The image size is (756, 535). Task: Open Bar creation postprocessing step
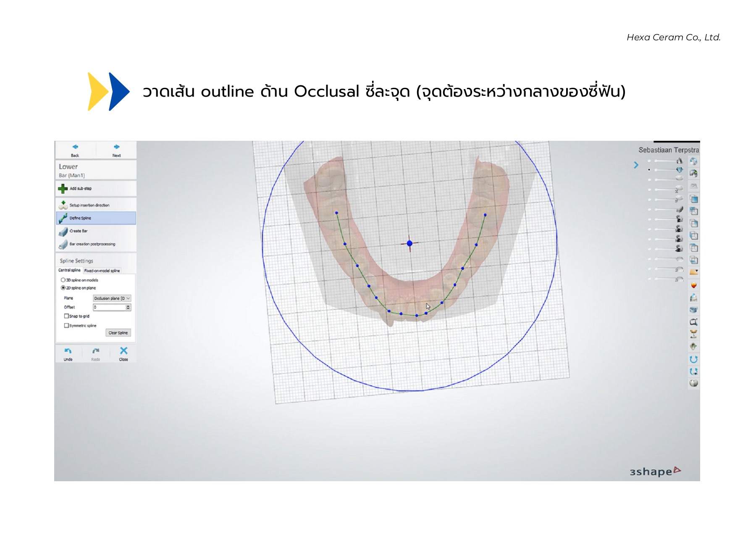[96, 244]
